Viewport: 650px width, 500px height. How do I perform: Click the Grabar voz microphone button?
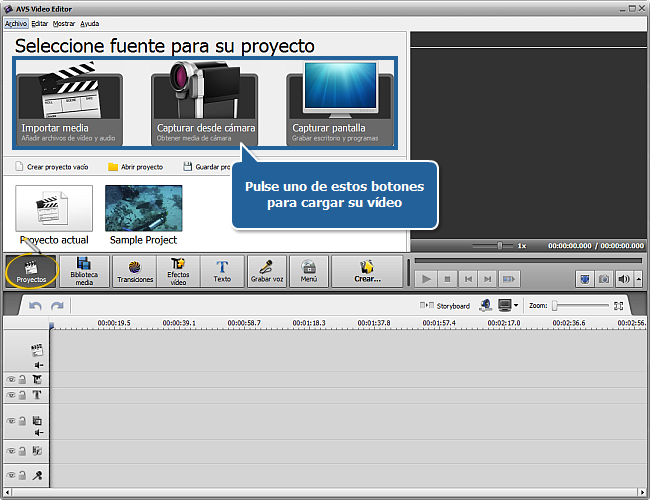tap(267, 271)
